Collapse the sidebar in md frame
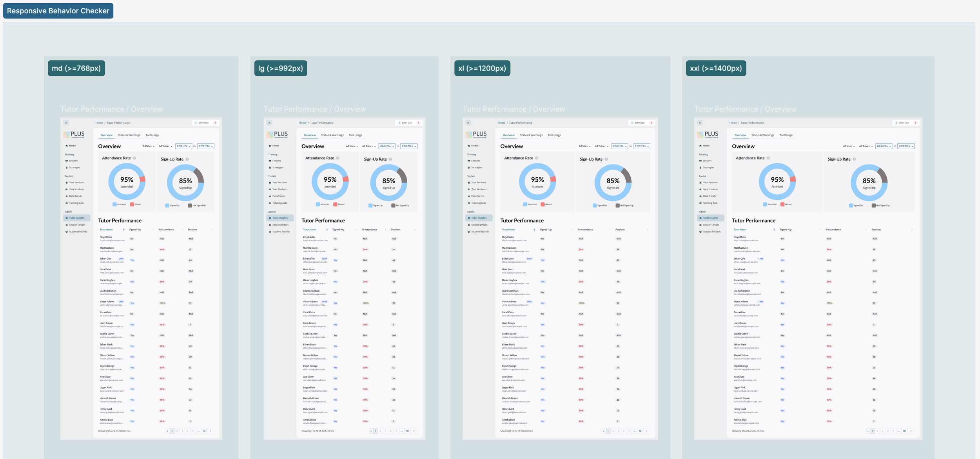This screenshot has width=980, height=459. 66,123
